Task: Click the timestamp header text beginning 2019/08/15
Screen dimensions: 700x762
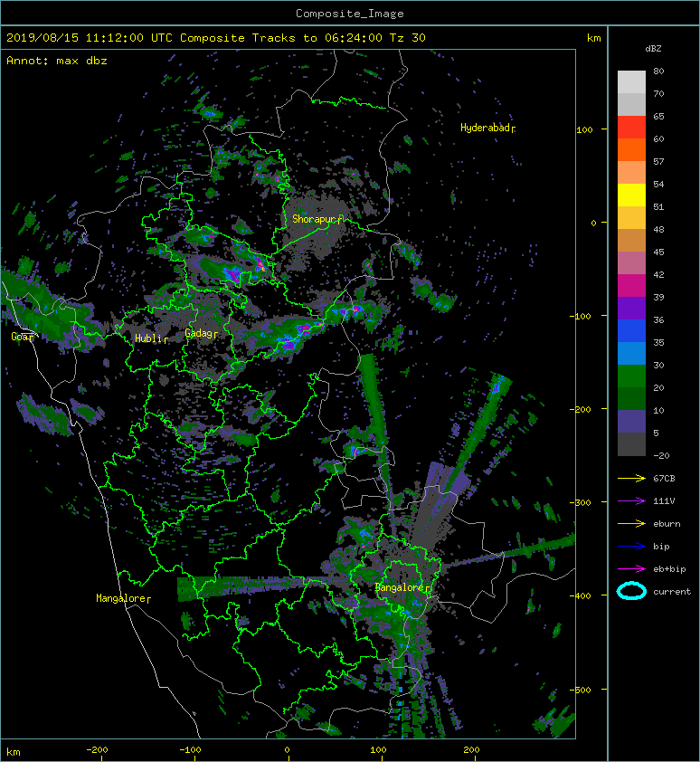Action: click(216, 38)
